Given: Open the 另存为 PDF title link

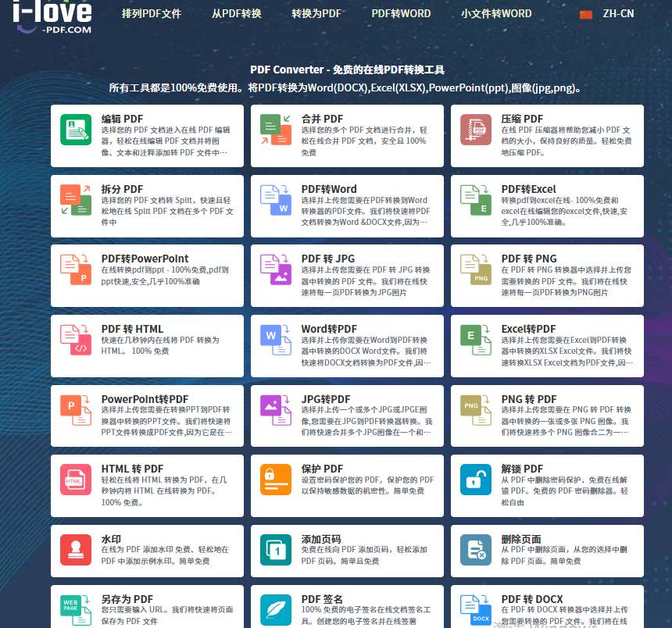Looking at the screenshot, I should 127,599.
